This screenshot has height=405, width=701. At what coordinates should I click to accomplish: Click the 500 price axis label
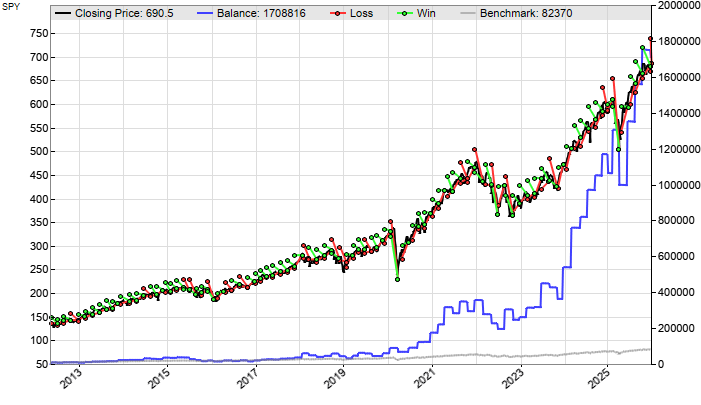tap(39, 152)
